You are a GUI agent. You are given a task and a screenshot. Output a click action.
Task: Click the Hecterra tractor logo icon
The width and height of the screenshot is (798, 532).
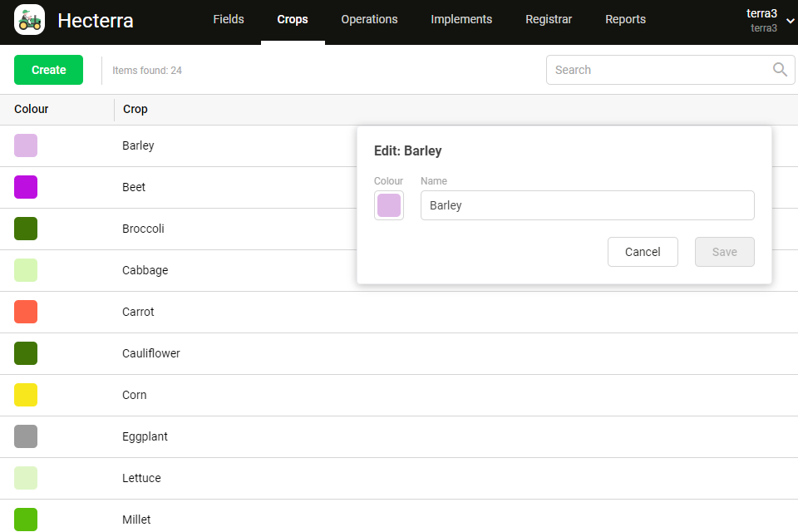[x=30, y=20]
